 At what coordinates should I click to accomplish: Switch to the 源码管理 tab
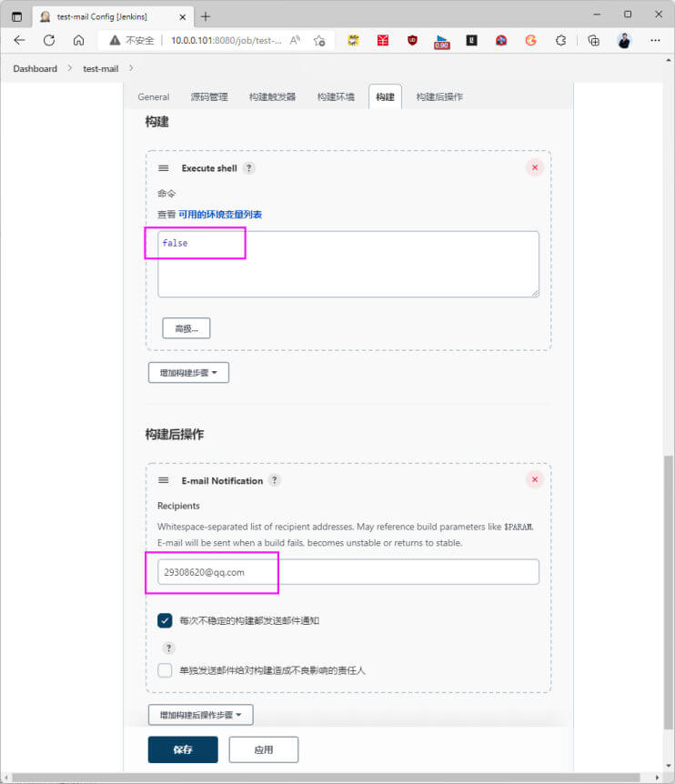point(209,97)
